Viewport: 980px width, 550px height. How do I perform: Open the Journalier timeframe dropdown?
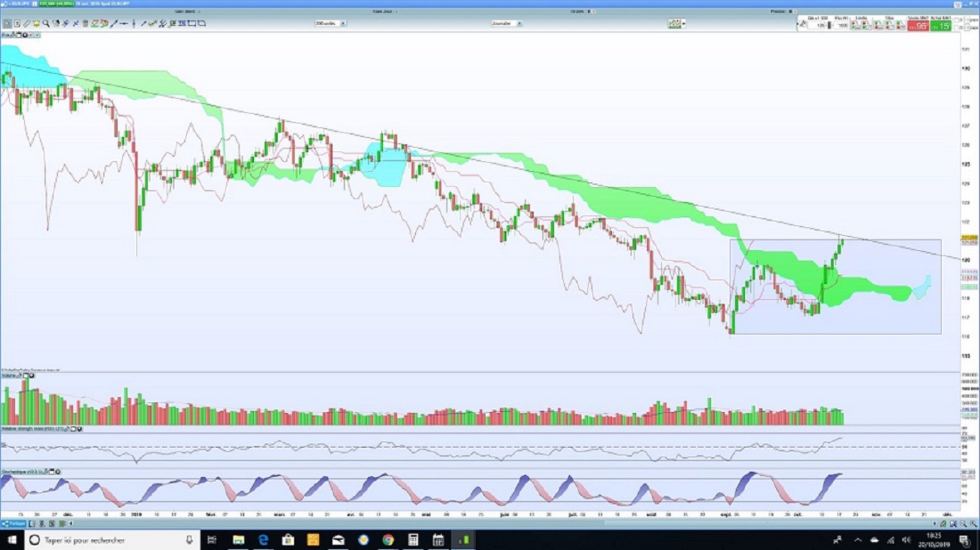pos(506,24)
